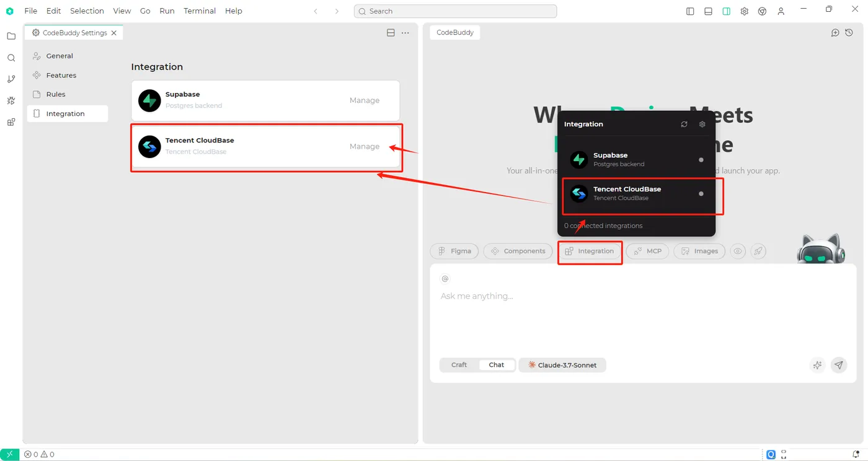Screen dimensions: 868x461
Task: Open the Run and Debug bug icon
Action: tap(11, 100)
